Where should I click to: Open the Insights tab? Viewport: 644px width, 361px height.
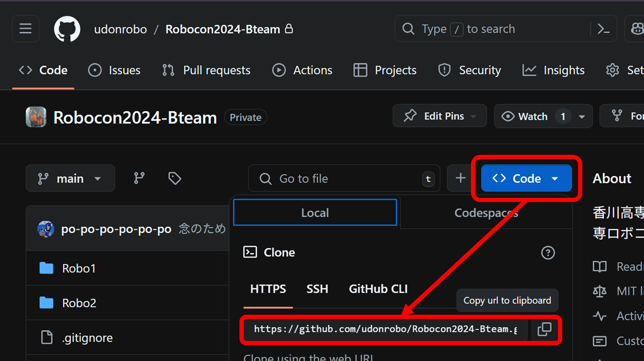(554, 70)
